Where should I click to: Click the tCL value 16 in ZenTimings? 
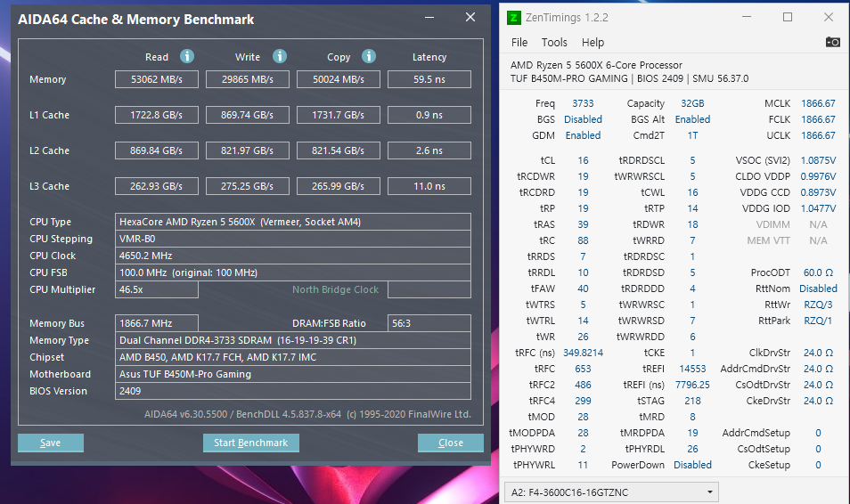pyautogui.click(x=583, y=160)
